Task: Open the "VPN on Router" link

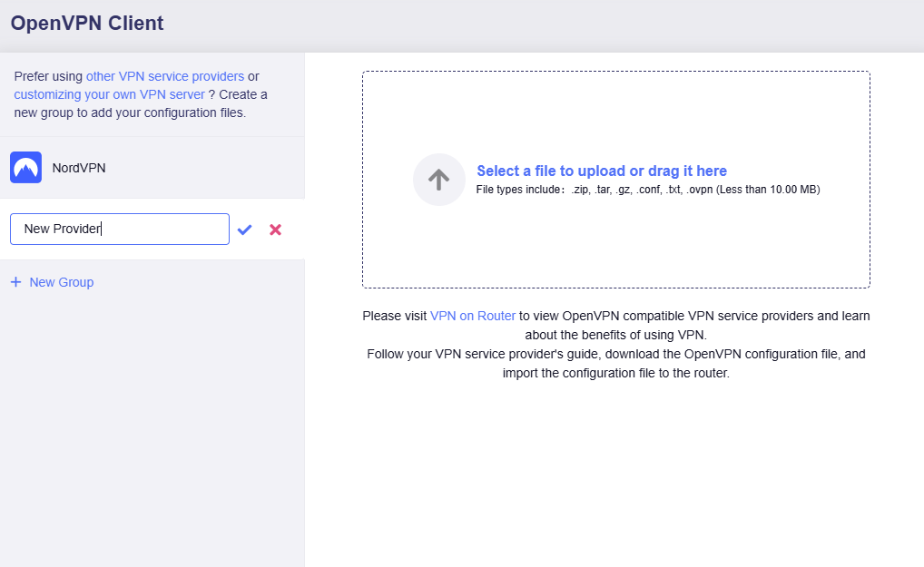Action: click(472, 316)
